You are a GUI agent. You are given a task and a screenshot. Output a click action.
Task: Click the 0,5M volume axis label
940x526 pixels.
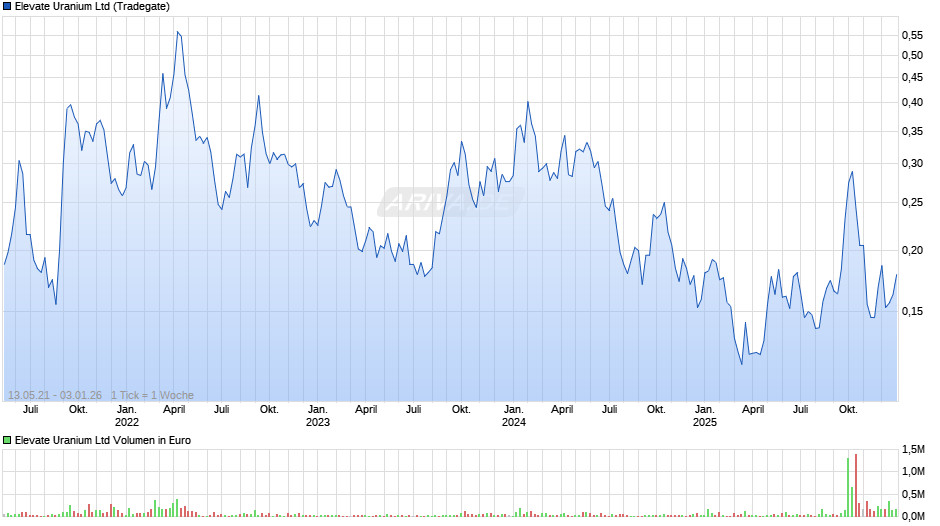[x=913, y=494]
